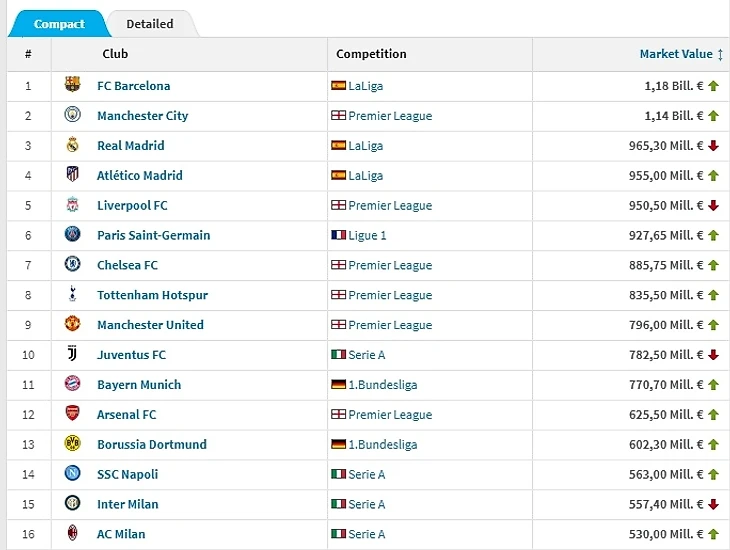Open Ligue 1 competition link

(366, 236)
